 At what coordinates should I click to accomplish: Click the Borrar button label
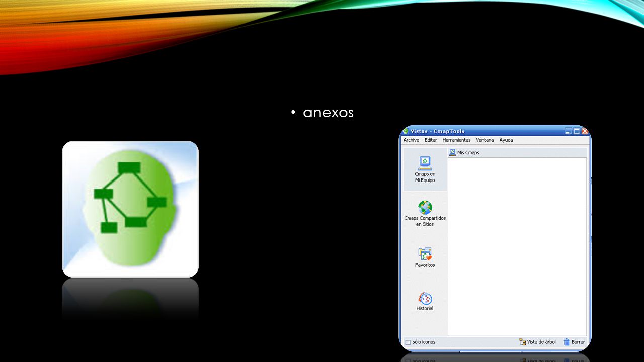(578, 342)
